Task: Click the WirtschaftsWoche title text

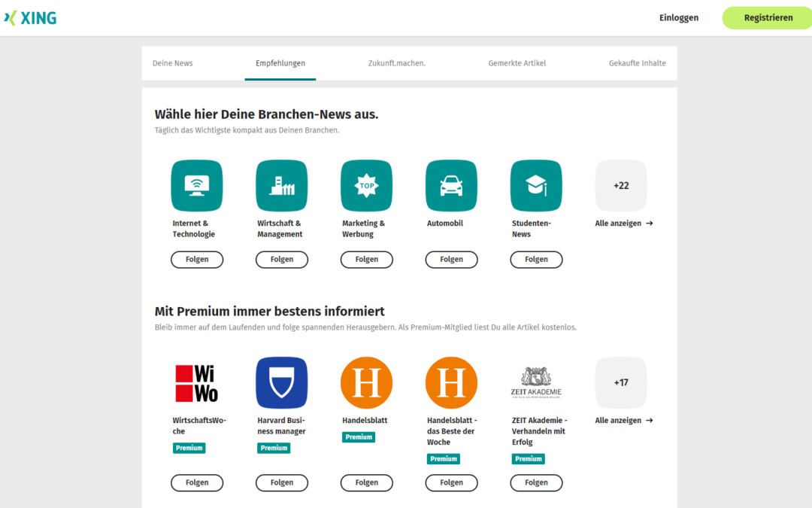Action: click(x=199, y=425)
